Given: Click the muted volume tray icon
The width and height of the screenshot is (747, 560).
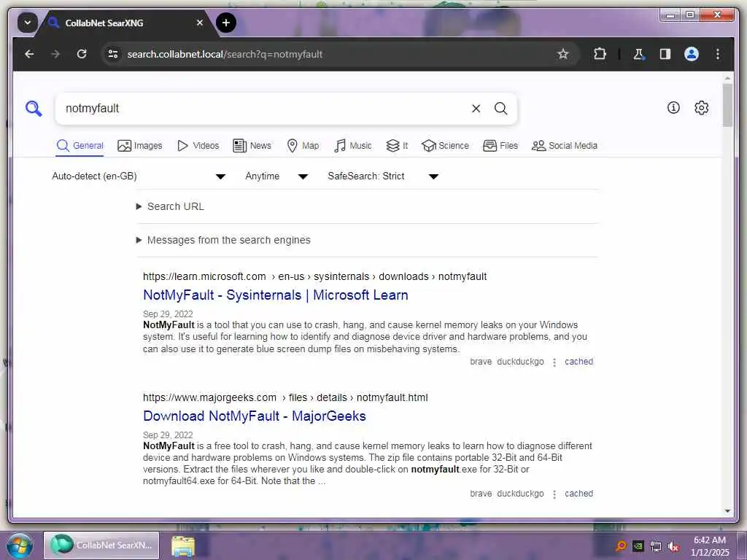Looking at the screenshot, I should click(x=673, y=546).
